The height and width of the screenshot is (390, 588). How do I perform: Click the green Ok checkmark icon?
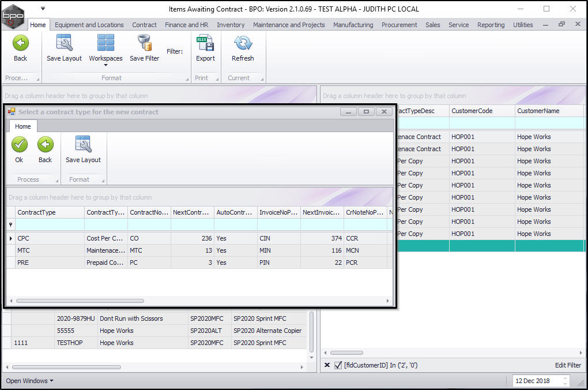pos(20,145)
